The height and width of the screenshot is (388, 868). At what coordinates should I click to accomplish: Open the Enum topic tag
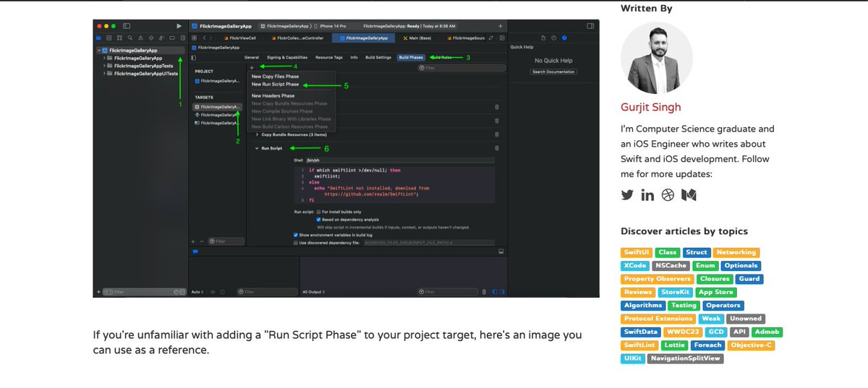pos(705,266)
